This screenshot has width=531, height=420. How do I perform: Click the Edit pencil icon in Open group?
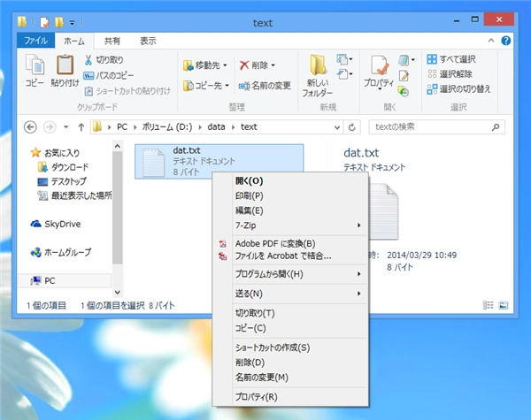tap(404, 76)
